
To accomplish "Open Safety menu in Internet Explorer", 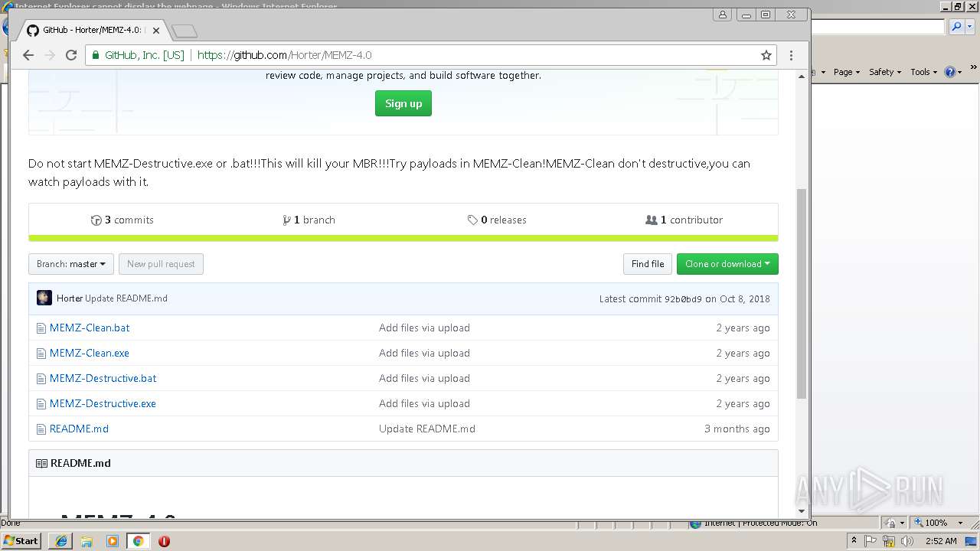I will 885,72.
